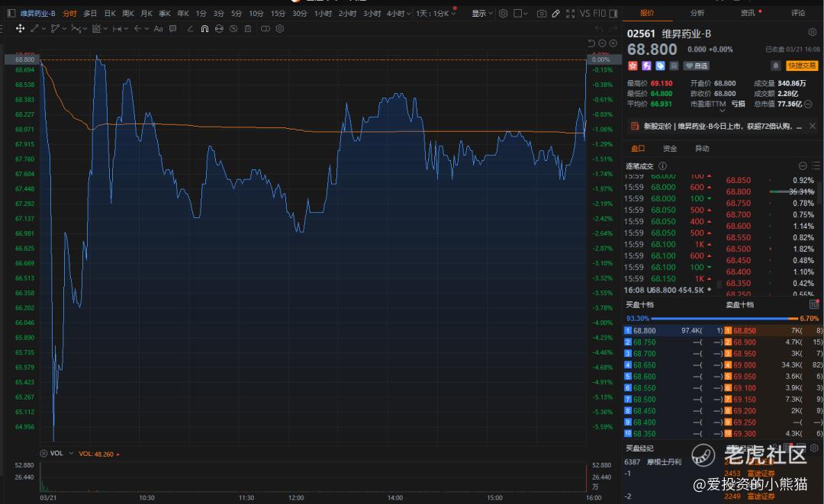This screenshot has height=504, width=824.
Task: Open the 评论 comments tab
Action: (798, 13)
